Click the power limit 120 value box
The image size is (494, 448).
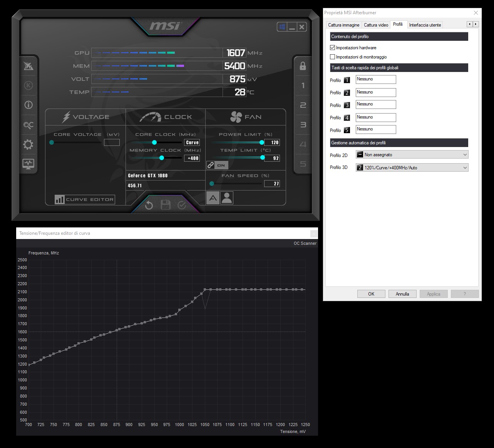[x=272, y=142]
